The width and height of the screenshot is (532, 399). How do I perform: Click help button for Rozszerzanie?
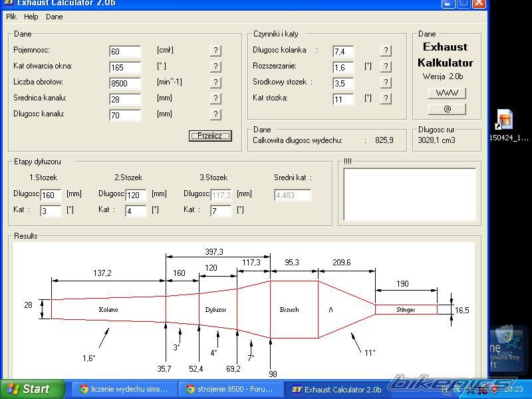386,66
